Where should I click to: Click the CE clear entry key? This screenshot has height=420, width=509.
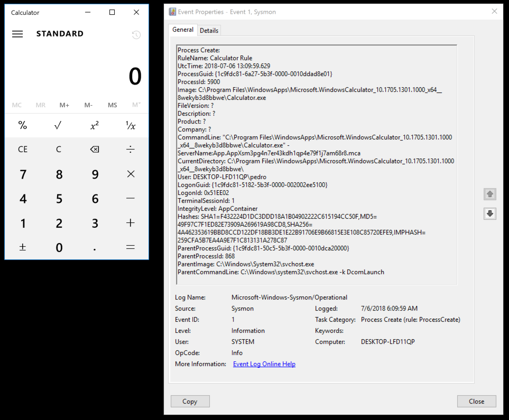(22, 150)
